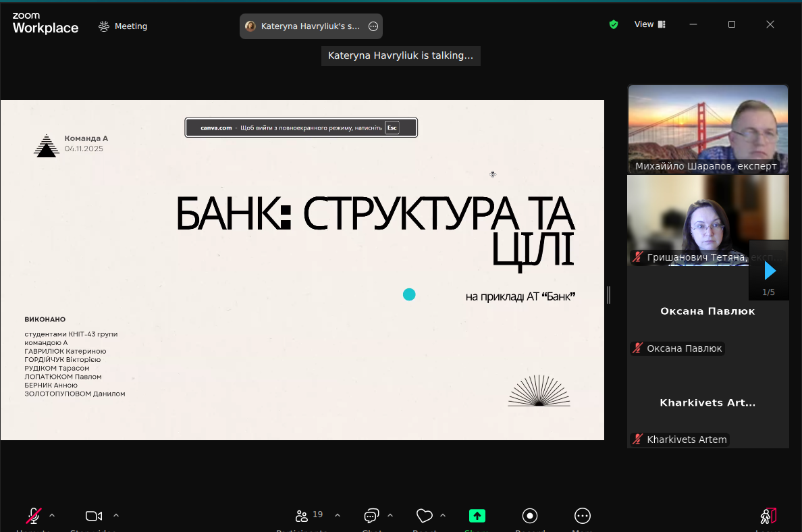Open the React heart icon
Viewport: 802px width, 532px height.
(424, 516)
